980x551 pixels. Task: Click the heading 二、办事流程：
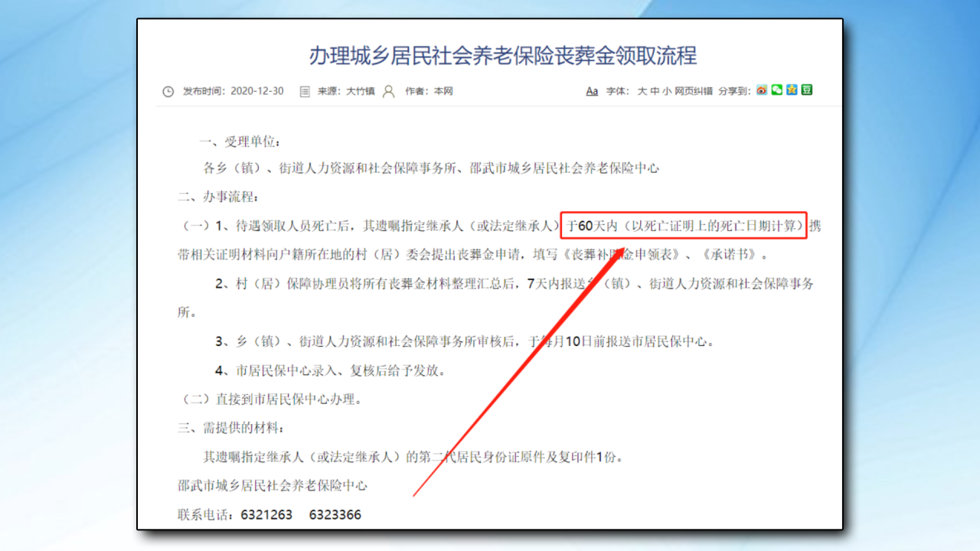[218, 197]
